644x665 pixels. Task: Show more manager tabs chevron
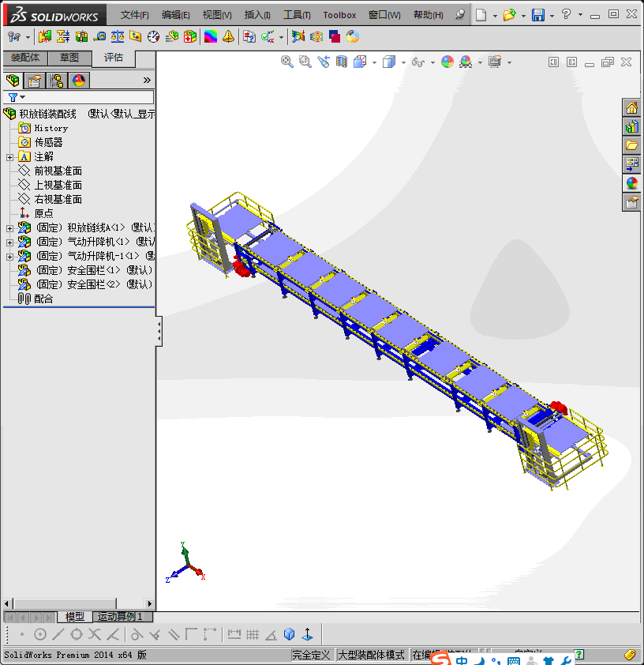click(x=147, y=80)
